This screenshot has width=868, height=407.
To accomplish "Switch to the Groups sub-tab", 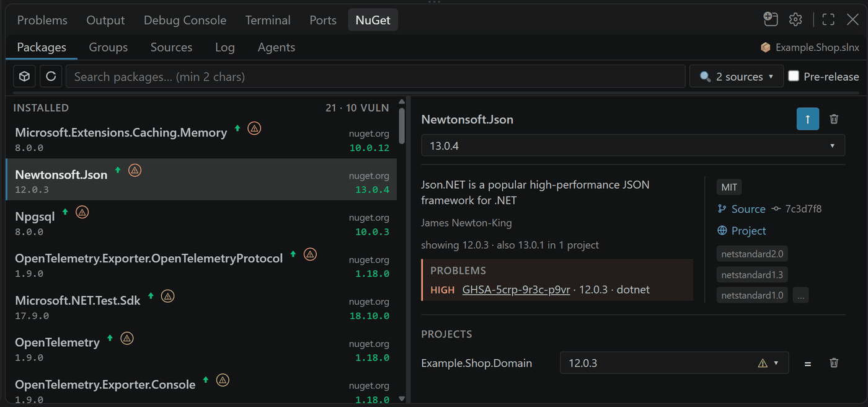I will click(x=108, y=47).
